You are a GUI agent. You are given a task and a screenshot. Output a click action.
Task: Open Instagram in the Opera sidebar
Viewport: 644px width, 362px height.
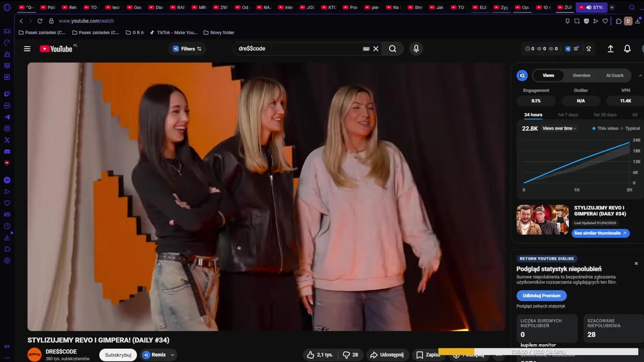click(7, 129)
